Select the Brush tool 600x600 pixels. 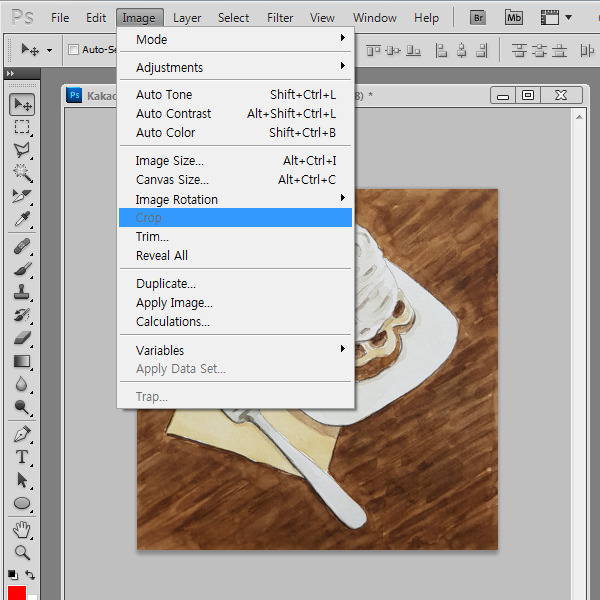22,269
